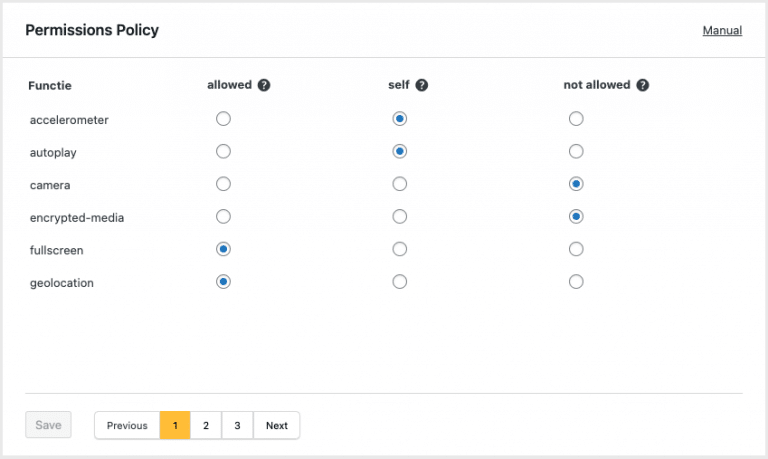Click the Previous page button

127,425
